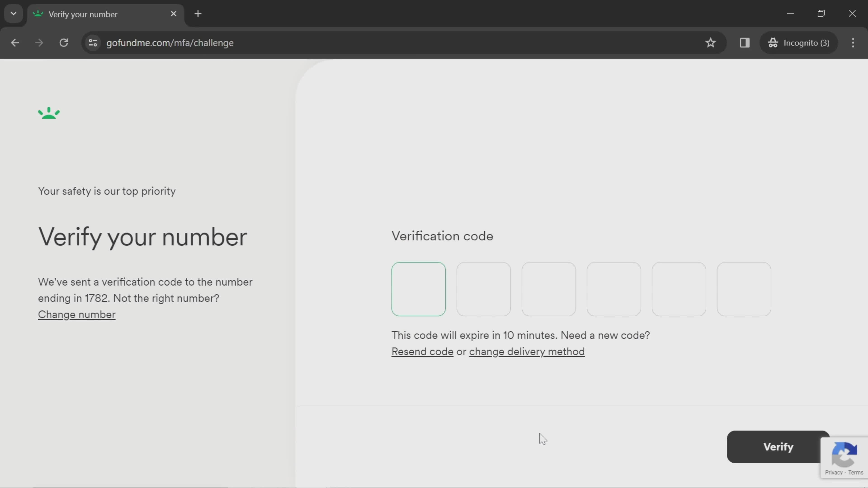Click the browser extensions menu icon

pos(745,42)
